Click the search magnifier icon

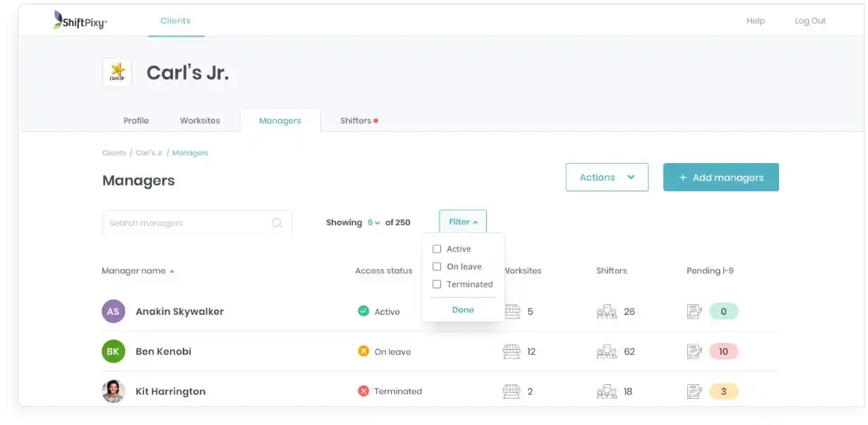(277, 223)
